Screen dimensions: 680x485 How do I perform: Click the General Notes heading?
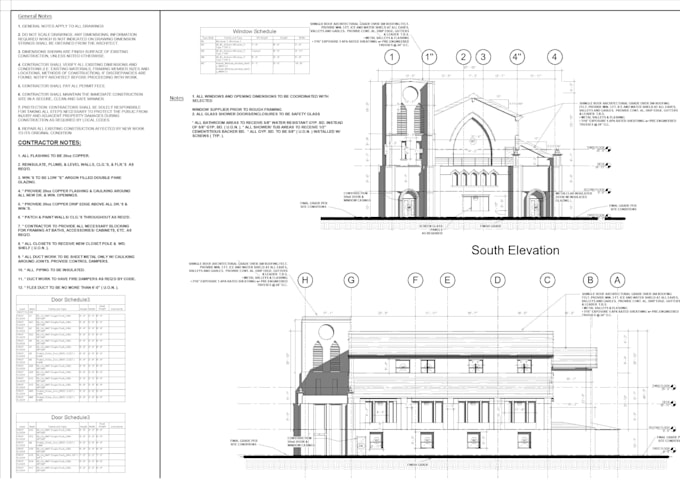(35, 16)
